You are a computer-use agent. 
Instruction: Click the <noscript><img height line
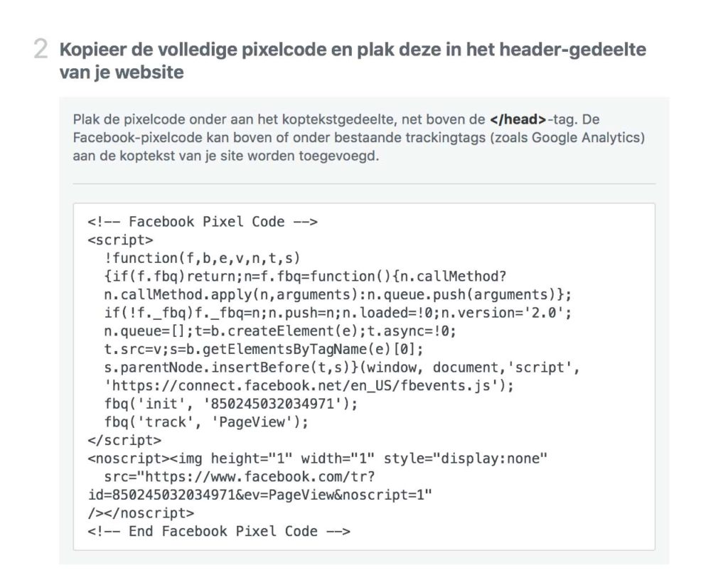click(x=318, y=458)
